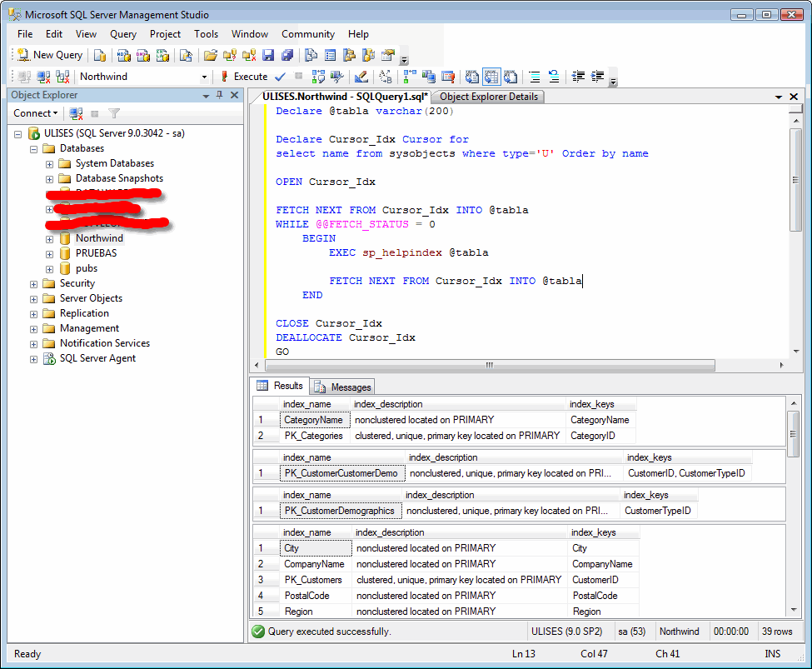The height and width of the screenshot is (669, 812).
Task: Expand the System Databases folder
Action: pyautogui.click(x=49, y=164)
